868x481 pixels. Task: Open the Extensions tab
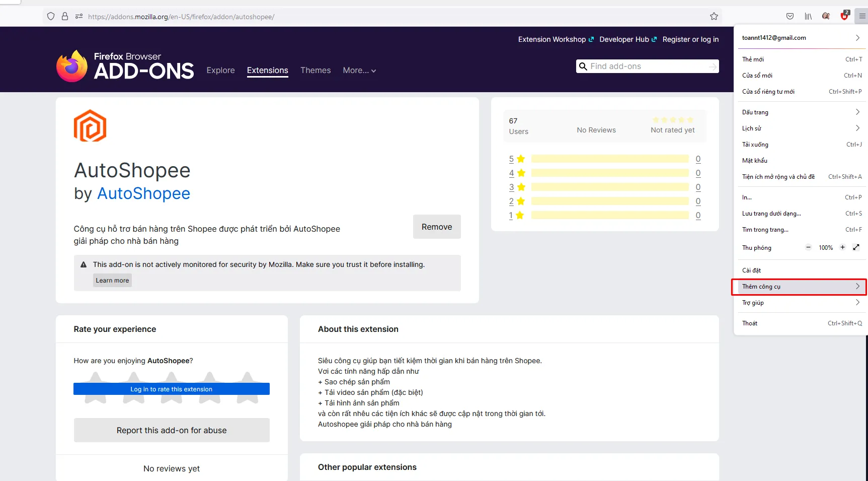268,71
